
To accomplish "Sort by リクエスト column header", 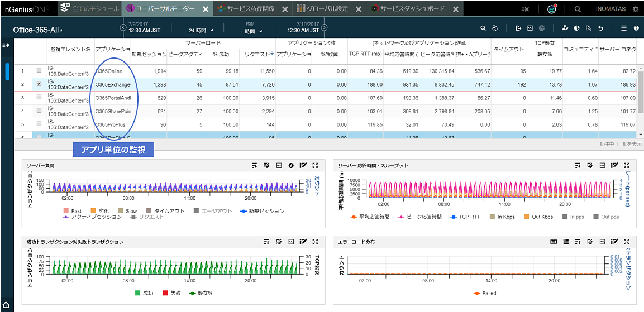I will (257, 54).
